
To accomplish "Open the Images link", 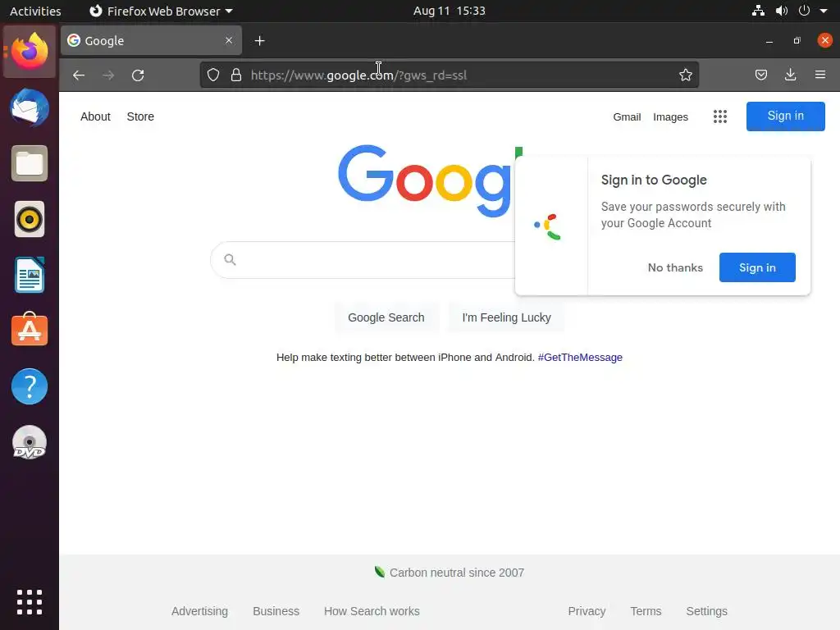I will pyautogui.click(x=670, y=116).
